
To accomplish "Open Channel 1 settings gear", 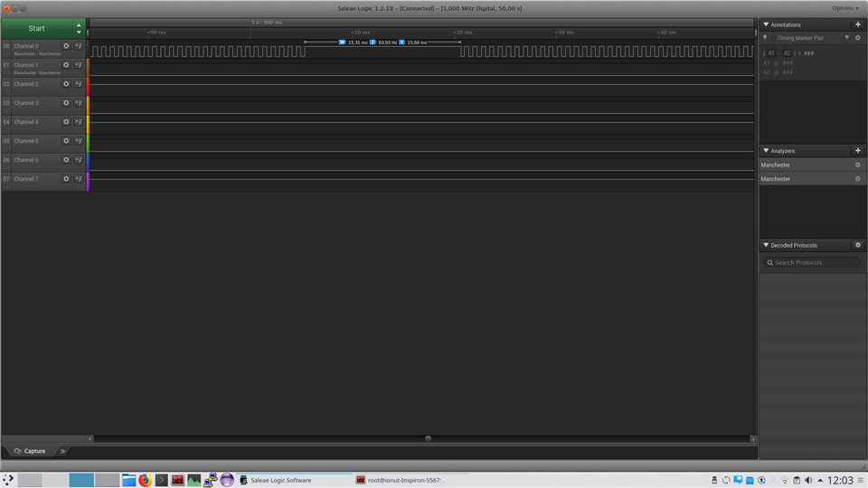I will pyautogui.click(x=66, y=65).
